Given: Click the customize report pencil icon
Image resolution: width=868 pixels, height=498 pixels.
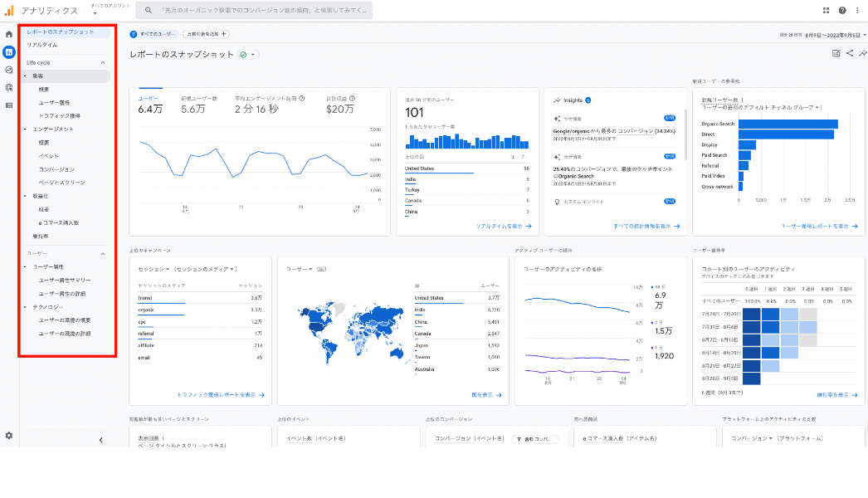Looking at the screenshot, I should [x=836, y=53].
